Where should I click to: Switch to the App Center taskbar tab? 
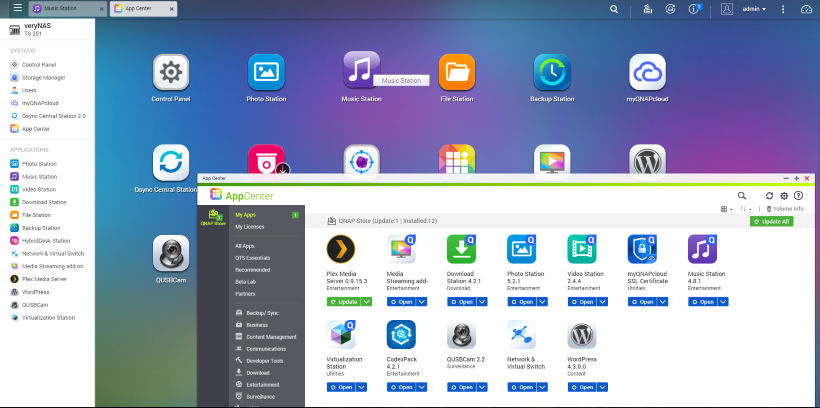tap(143, 8)
